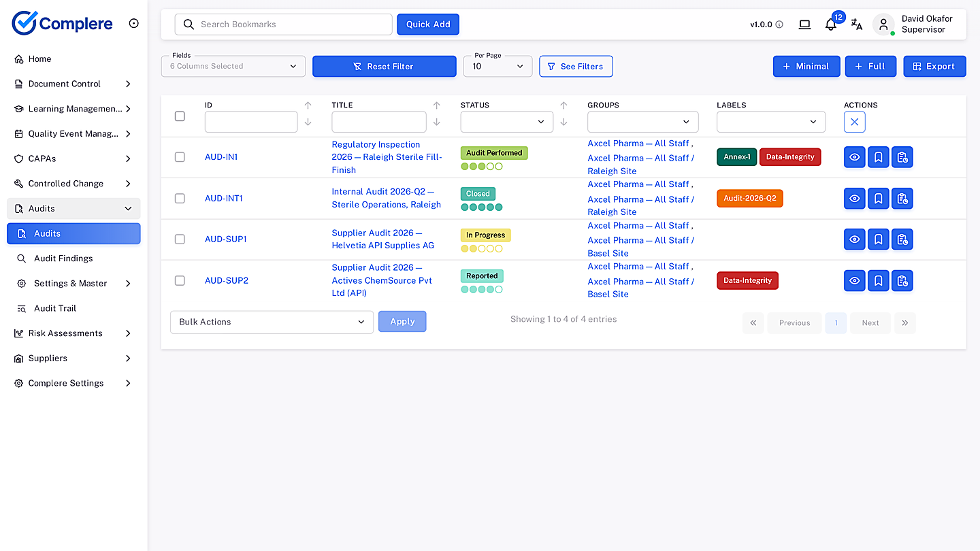View AUD-IN1 with the eye icon
Image resolution: width=980 pixels, height=551 pixels.
pyautogui.click(x=855, y=157)
